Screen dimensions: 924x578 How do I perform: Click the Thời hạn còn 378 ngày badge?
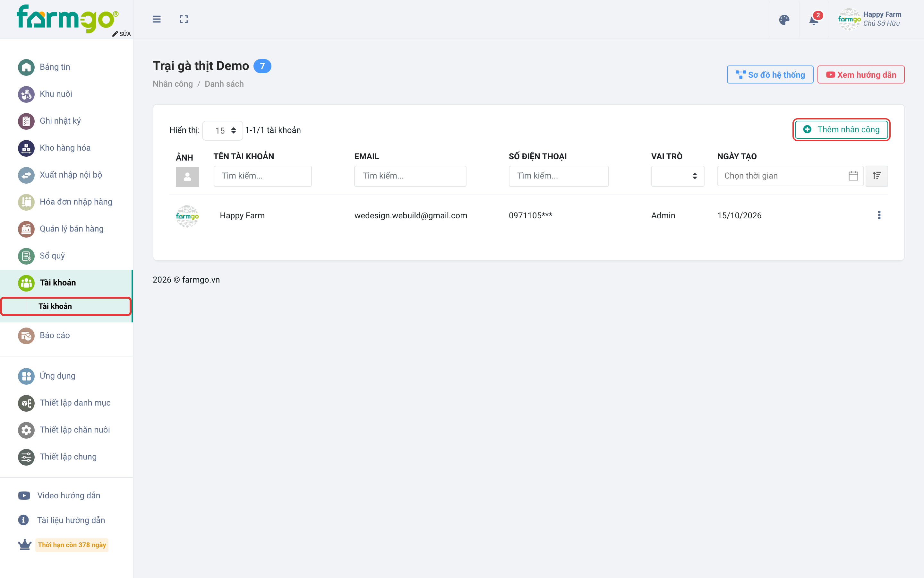tap(72, 545)
